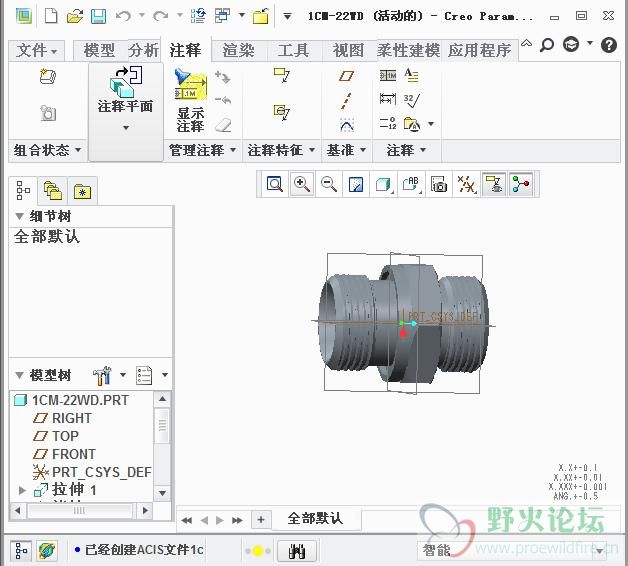
Task: Expand the 管理注释 group dropdown
Action: [x=203, y=151]
